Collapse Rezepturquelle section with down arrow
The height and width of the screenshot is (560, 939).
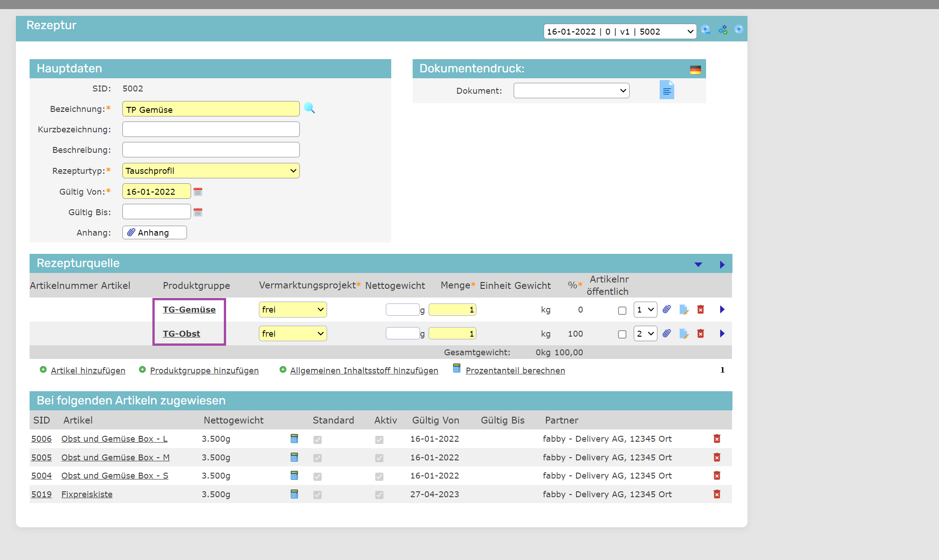(x=698, y=264)
